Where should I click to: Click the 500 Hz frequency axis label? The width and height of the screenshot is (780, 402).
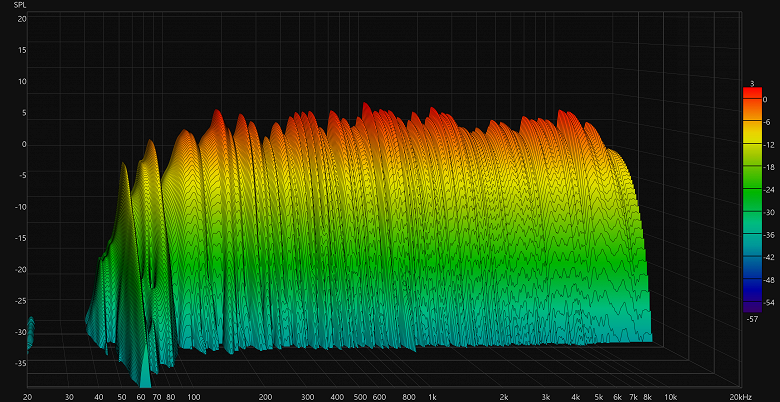361,397
